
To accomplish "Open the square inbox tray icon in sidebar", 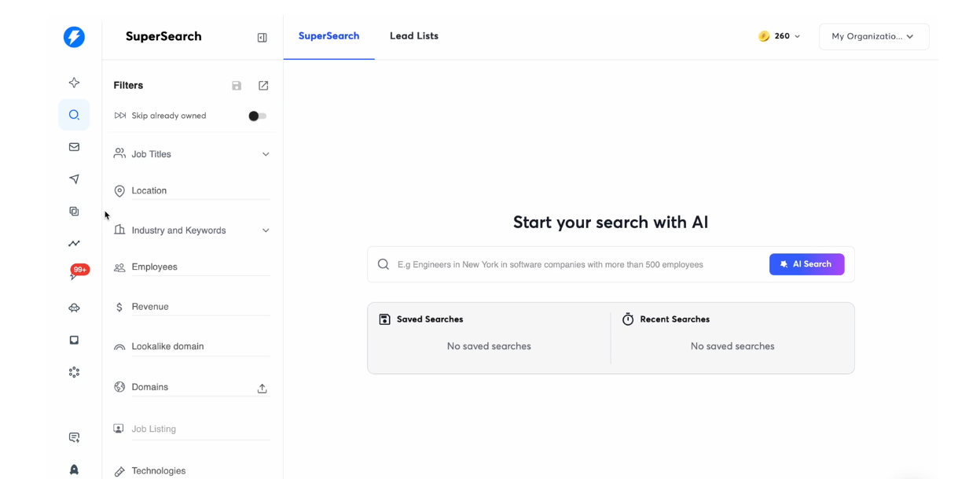I will click(x=74, y=340).
